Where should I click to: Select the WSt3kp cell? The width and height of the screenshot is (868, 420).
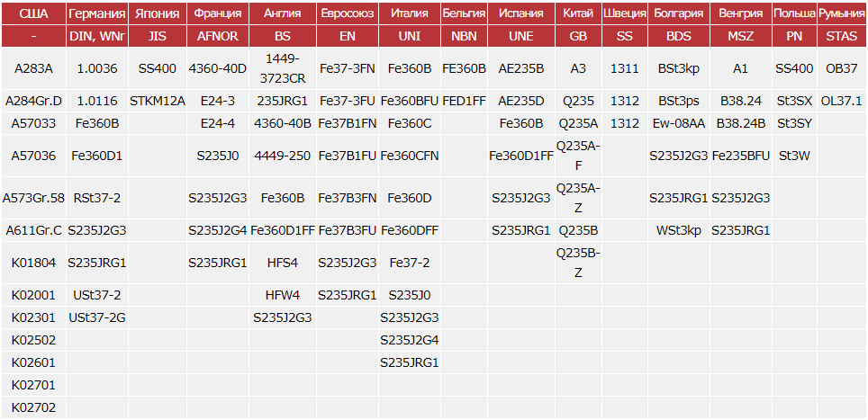click(x=679, y=230)
